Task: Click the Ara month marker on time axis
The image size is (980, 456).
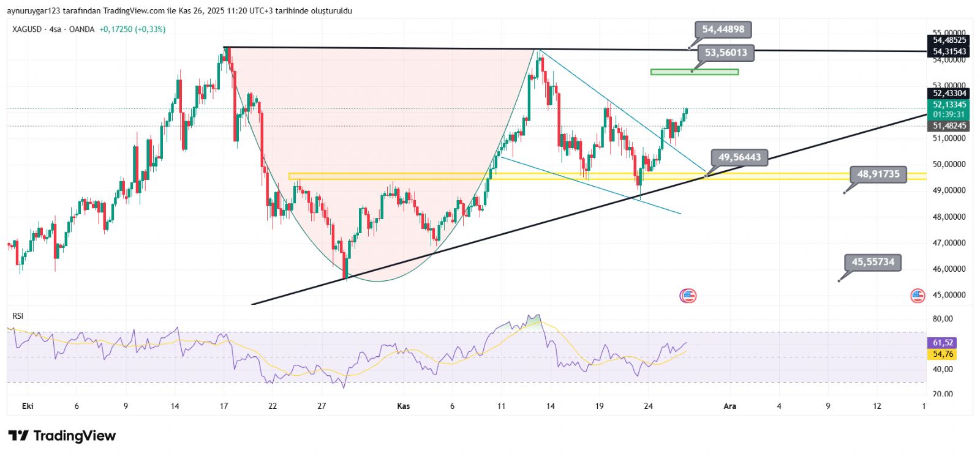Action: coord(729,406)
